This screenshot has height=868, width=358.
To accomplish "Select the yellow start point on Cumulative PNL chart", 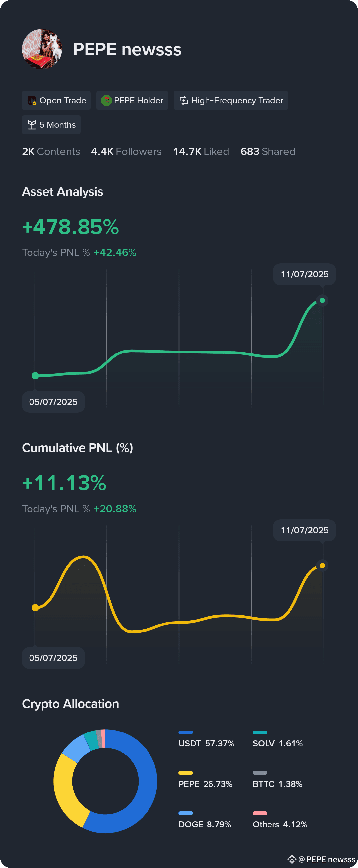I will pyautogui.click(x=35, y=608).
